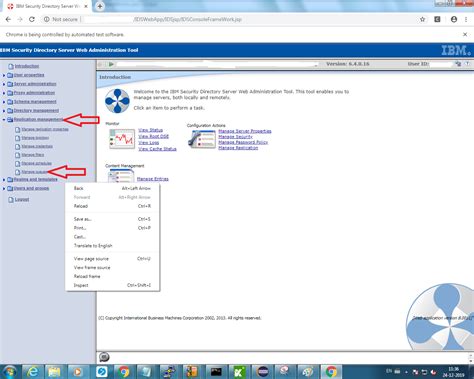Expand the Users and groups folder arrow

4,189
